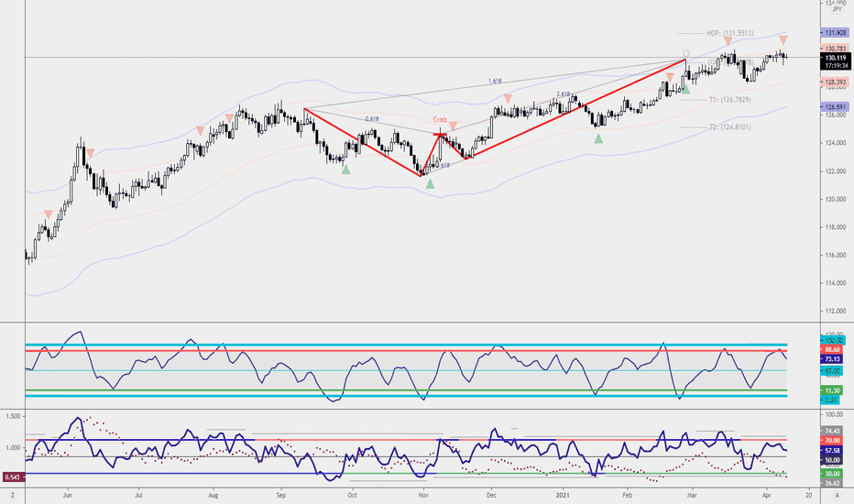Click the Nov label on the time axis

[x=422, y=495]
